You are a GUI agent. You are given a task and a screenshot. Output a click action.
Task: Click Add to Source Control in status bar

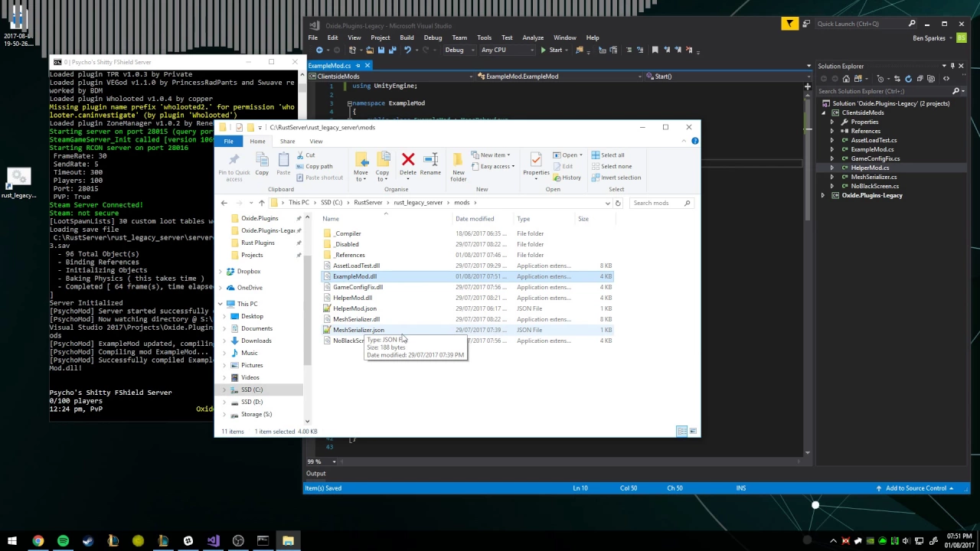[x=916, y=488]
